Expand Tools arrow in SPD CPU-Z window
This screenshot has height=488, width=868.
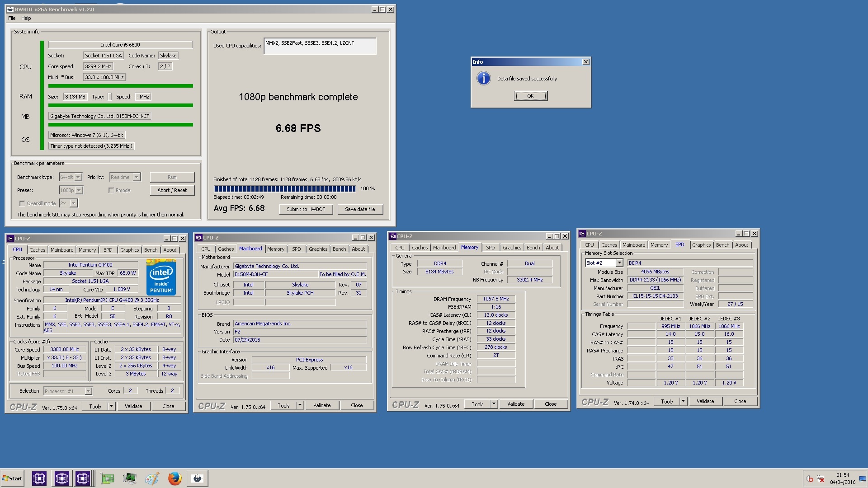click(x=683, y=401)
